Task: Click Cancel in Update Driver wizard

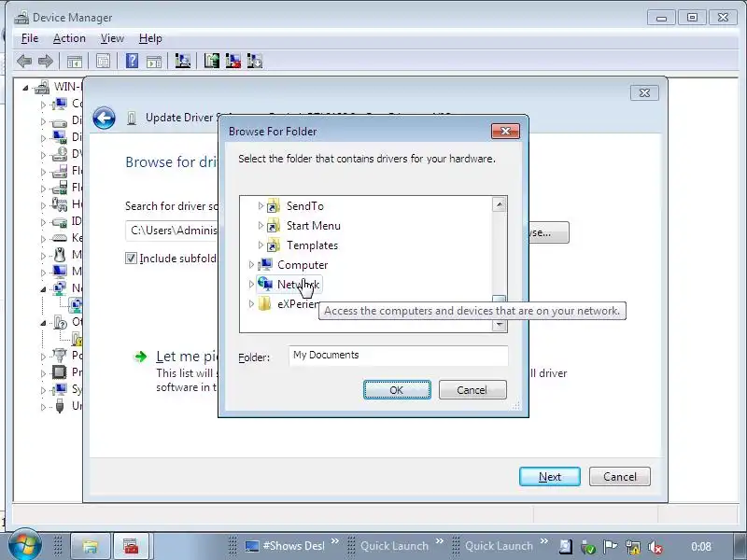Action: 620,477
